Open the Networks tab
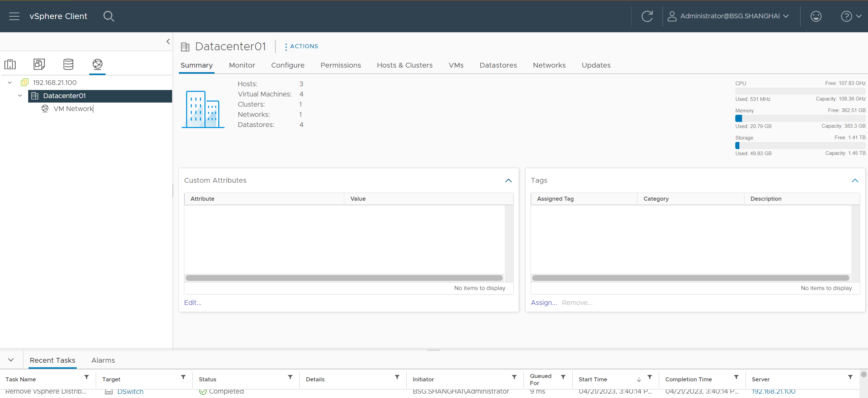Image resolution: width=868 pixels, height=398 pixels. 549,65
